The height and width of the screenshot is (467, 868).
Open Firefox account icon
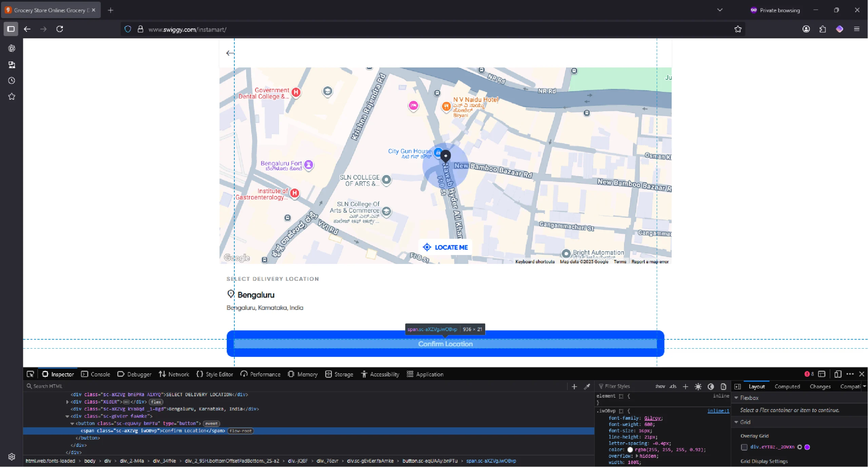click(806, 29)
